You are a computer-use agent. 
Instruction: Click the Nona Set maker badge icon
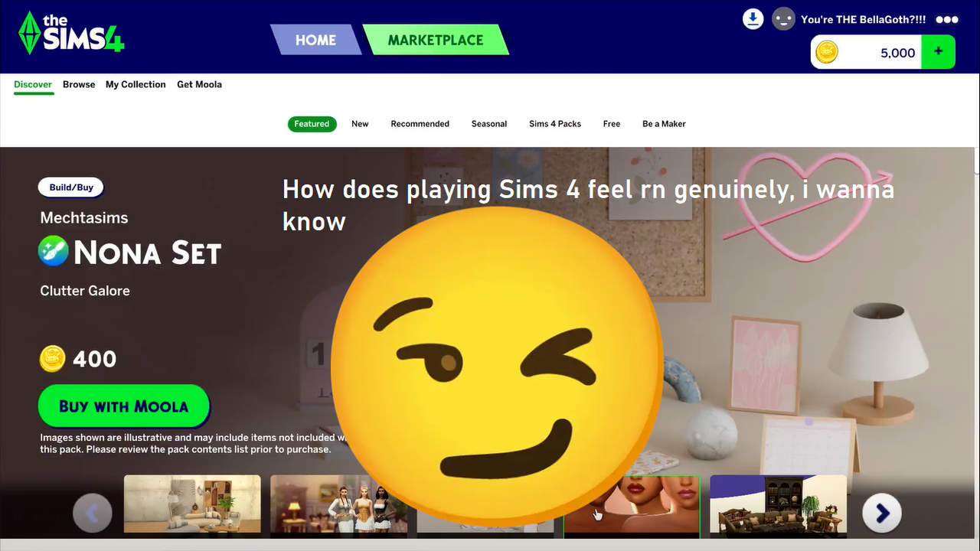(54, 251)
